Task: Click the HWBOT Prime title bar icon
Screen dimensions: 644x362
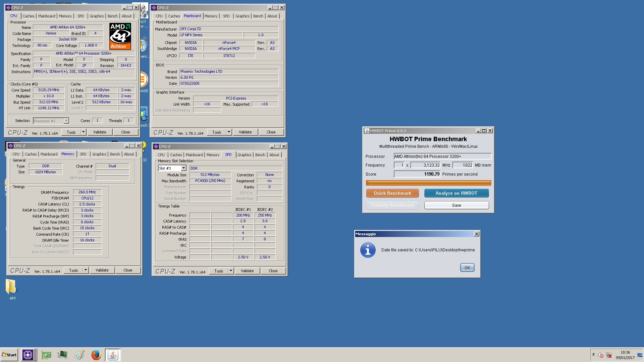Action: click(367, 131)
